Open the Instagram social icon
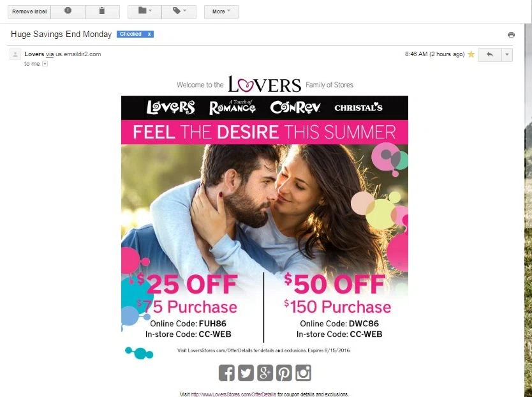The height and width of the screenshot is (397, 532). 304,373
